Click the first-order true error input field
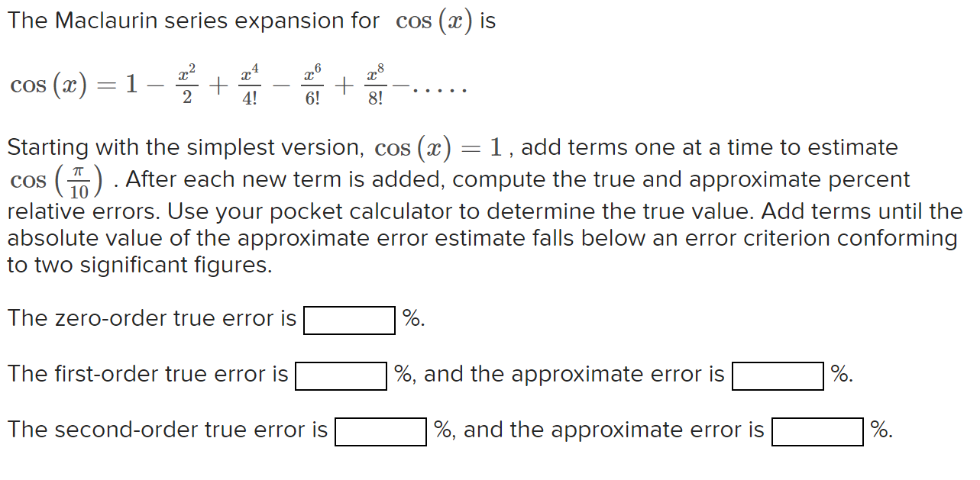The image size is (980, 480). (341, 375)
